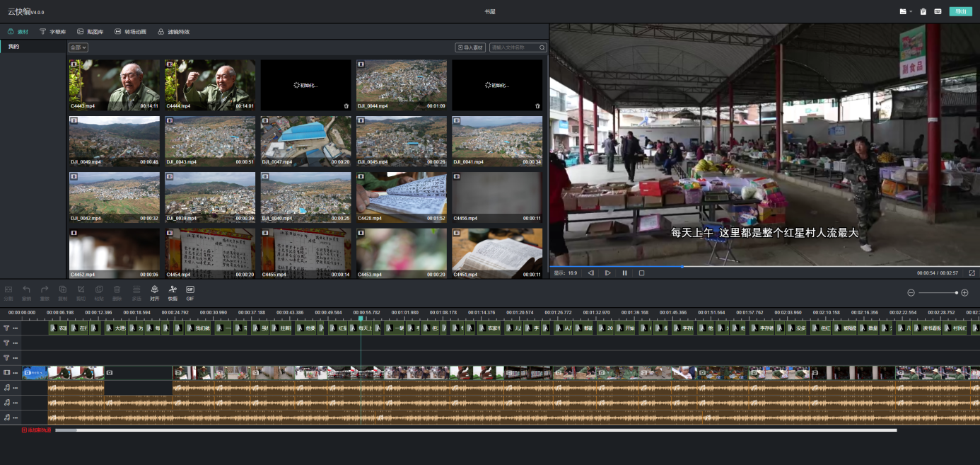
Task: Select the C4443.mp4 video thumbnail
Action: point(115,84)
